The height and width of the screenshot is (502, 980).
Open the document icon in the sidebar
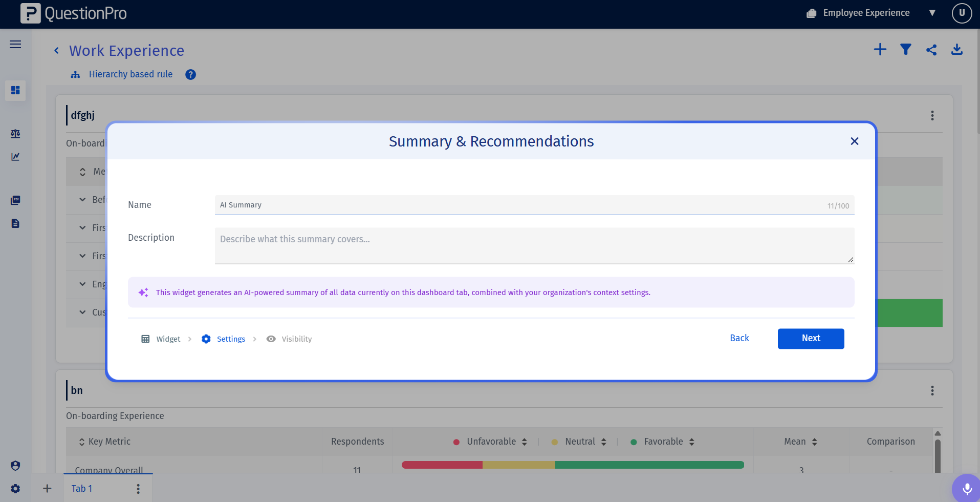pos(15,223)
